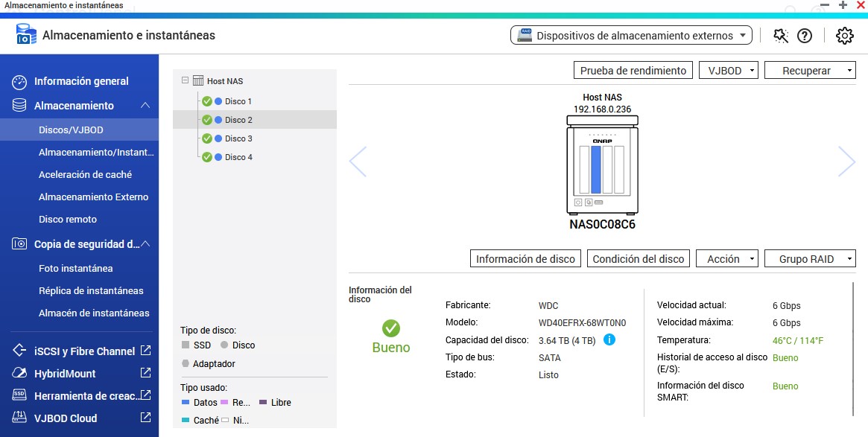Click the highlighted blue disk bay in NAS

pyautogui.click(x=595, y=169)
